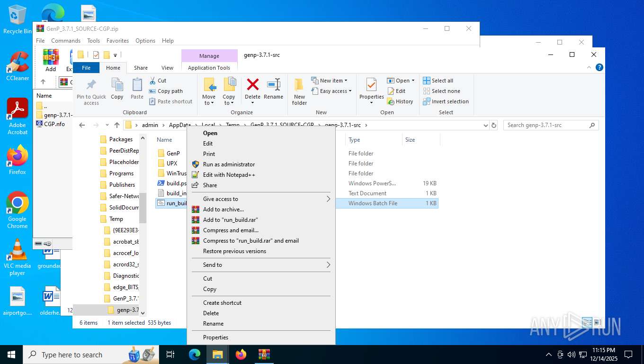This screenshot has height=364, width=644.
Task: Click the Search genp-3.7.1-src box
Action: 551,125
